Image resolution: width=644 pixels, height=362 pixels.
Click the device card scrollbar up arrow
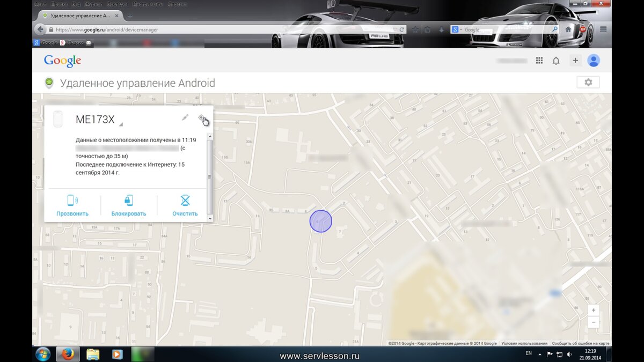pyautogui.click(x=210, y=137)
